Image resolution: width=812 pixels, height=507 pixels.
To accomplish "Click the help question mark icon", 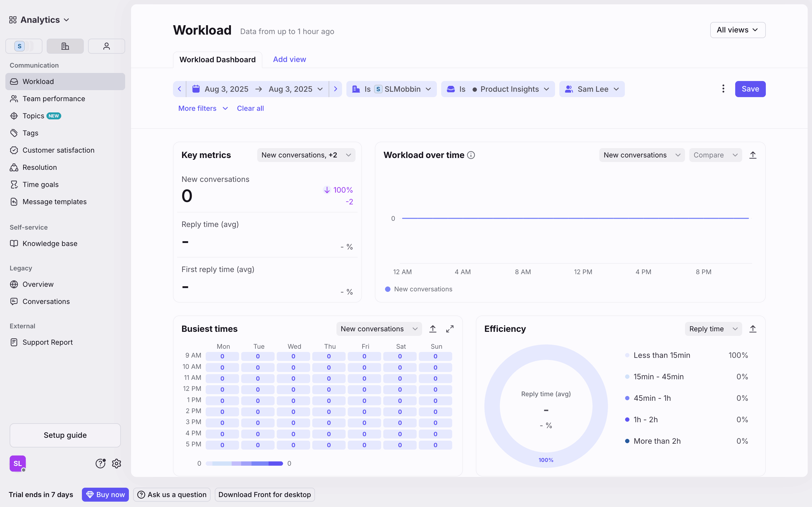I will pos(100,464).
